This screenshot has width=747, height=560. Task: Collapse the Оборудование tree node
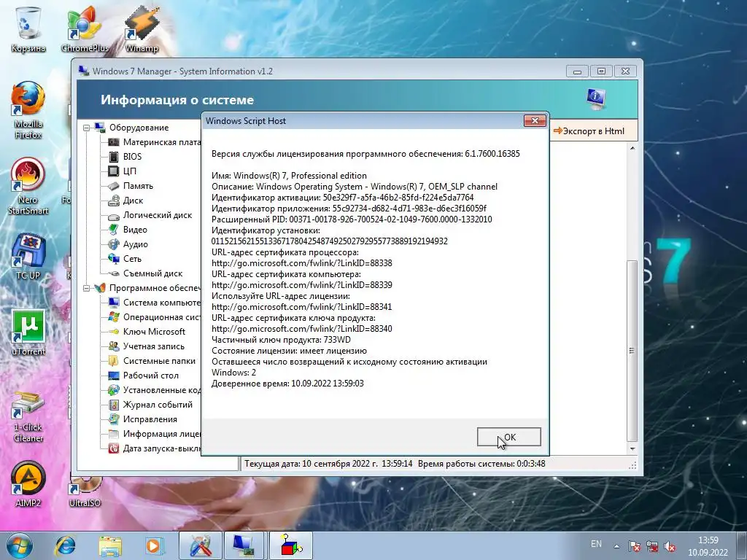click(86, 128)
